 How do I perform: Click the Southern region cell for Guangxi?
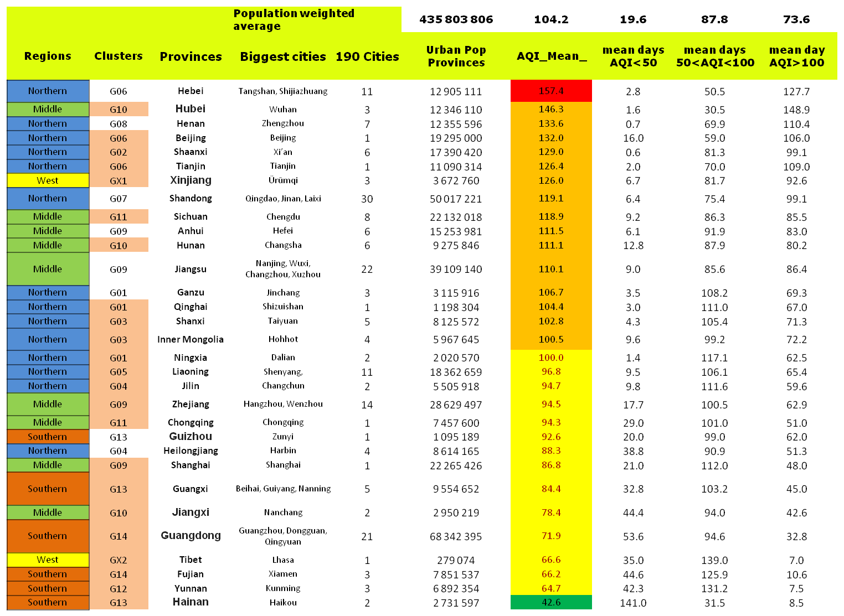[48, 489]
